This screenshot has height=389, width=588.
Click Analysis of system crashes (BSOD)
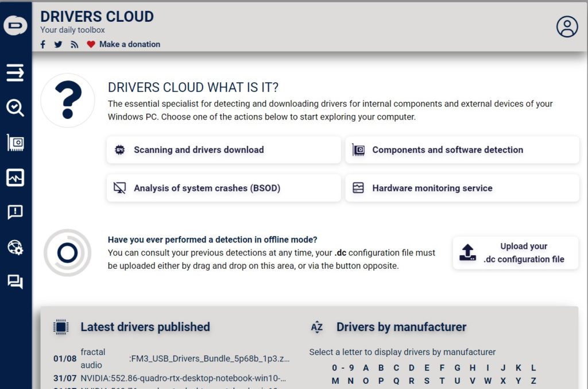click(223, 188)
